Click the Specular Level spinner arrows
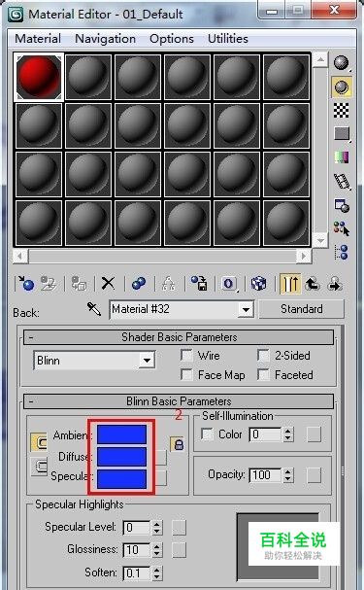The height and width of the screenshot is (590, 364). (157, 528)
